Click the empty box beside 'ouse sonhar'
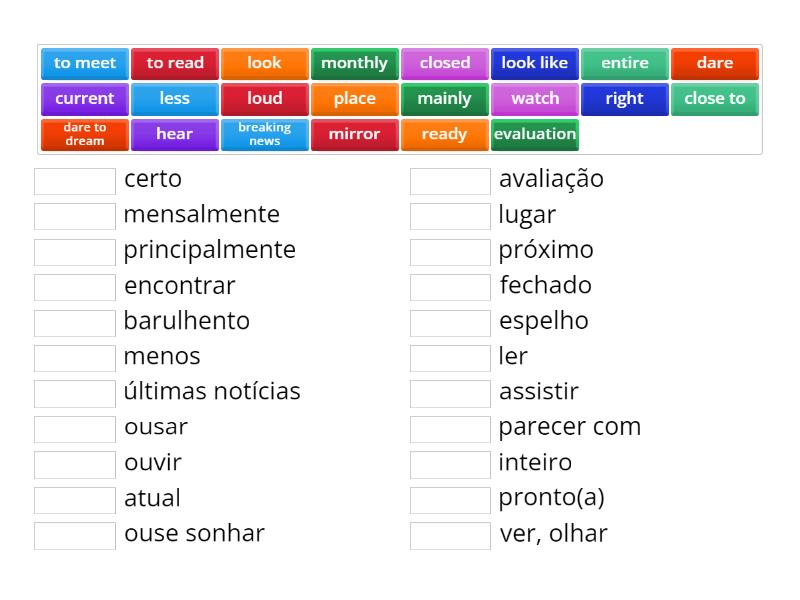This screenshot has width=800, height=600. coord(74,533)
